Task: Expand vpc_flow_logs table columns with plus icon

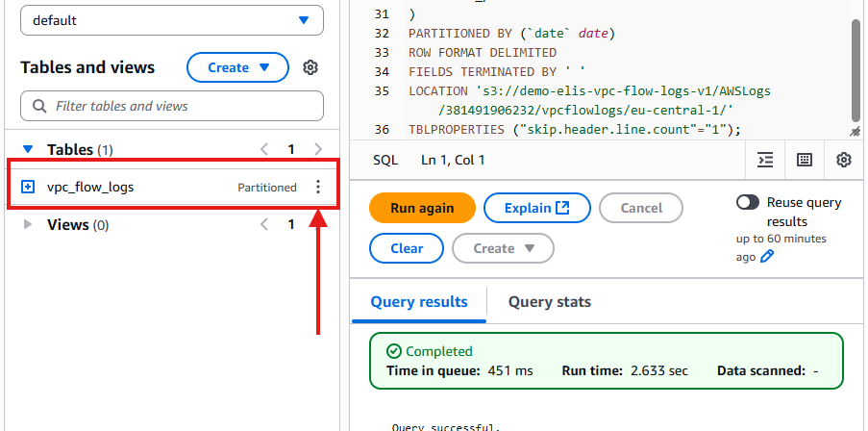Action: [x=28, y=188]
